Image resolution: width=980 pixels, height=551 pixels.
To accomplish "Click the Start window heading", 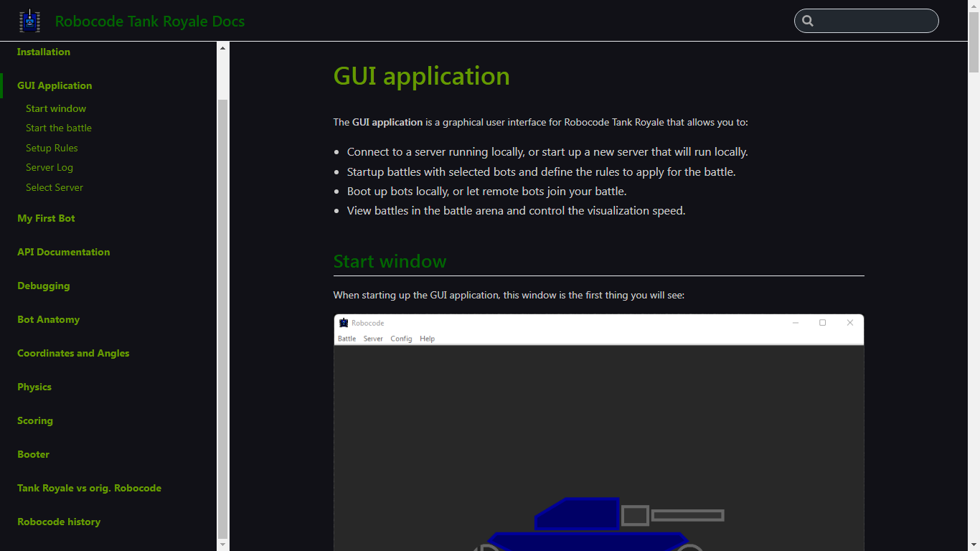I will (x=390, y=261).
